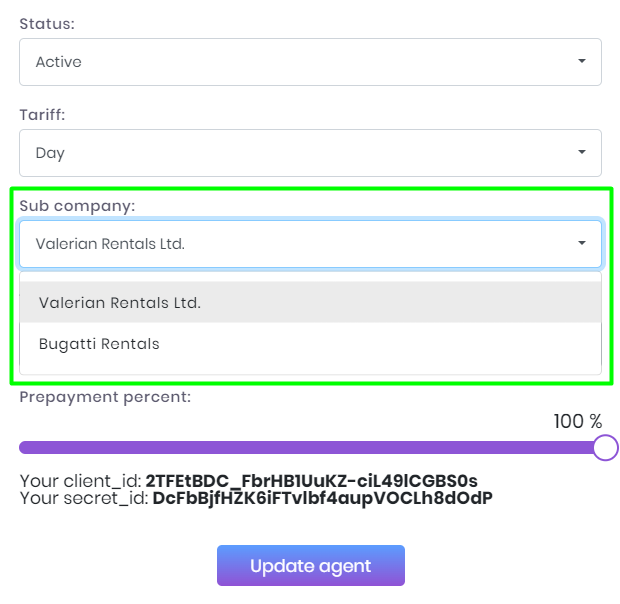Click the Prepayment percent slider handle
The image size is (620, 604).
coord(605,447)
